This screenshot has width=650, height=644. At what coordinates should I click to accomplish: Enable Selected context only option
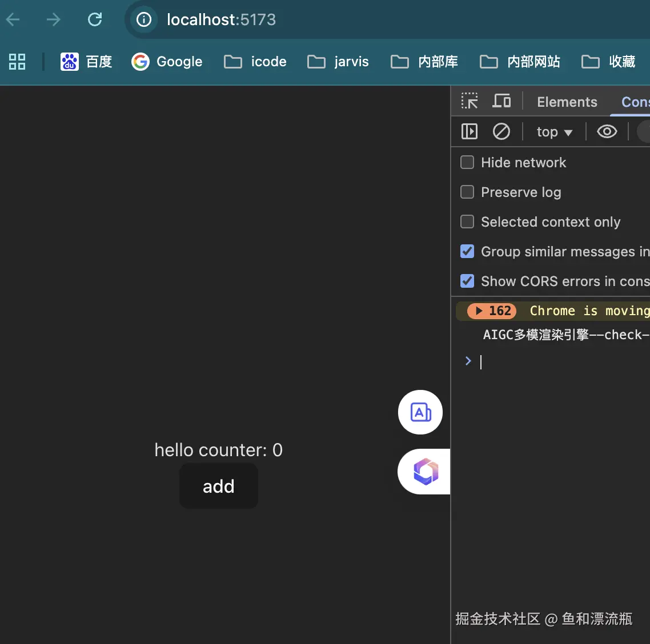pyautogui.click(x=467, y=222)
